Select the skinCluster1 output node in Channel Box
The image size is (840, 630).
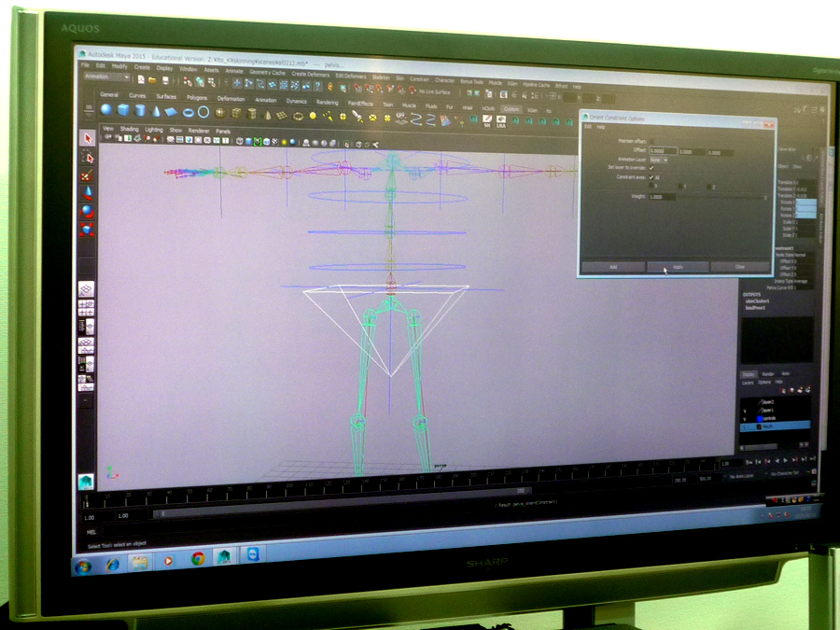758,301
